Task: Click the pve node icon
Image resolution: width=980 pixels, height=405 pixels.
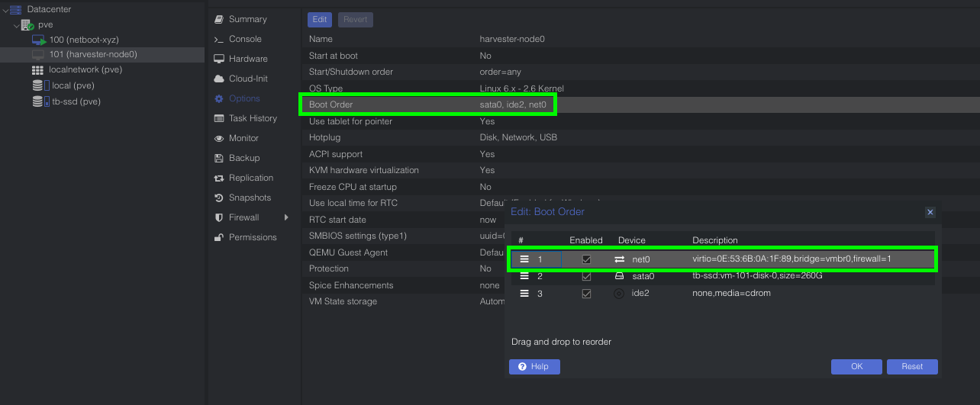Action: [27, 24]
